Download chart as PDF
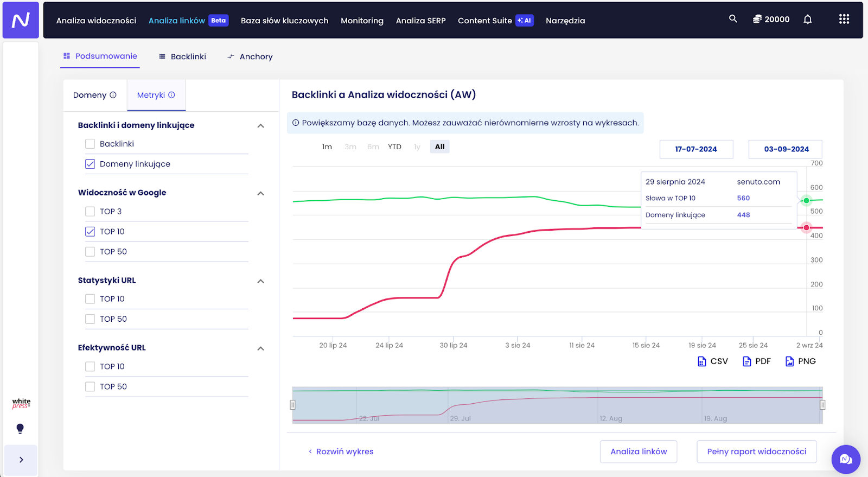868x477 pixels. pyautogui.click(x=756, y=361)
